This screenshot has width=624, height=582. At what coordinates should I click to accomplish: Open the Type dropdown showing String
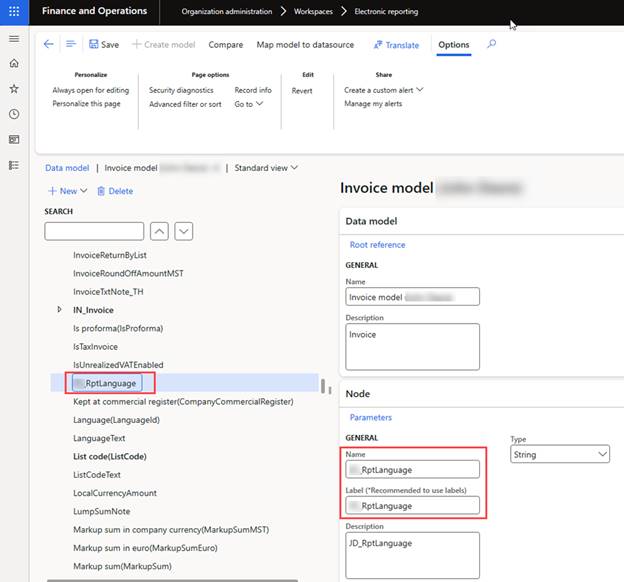coord(560,454)
